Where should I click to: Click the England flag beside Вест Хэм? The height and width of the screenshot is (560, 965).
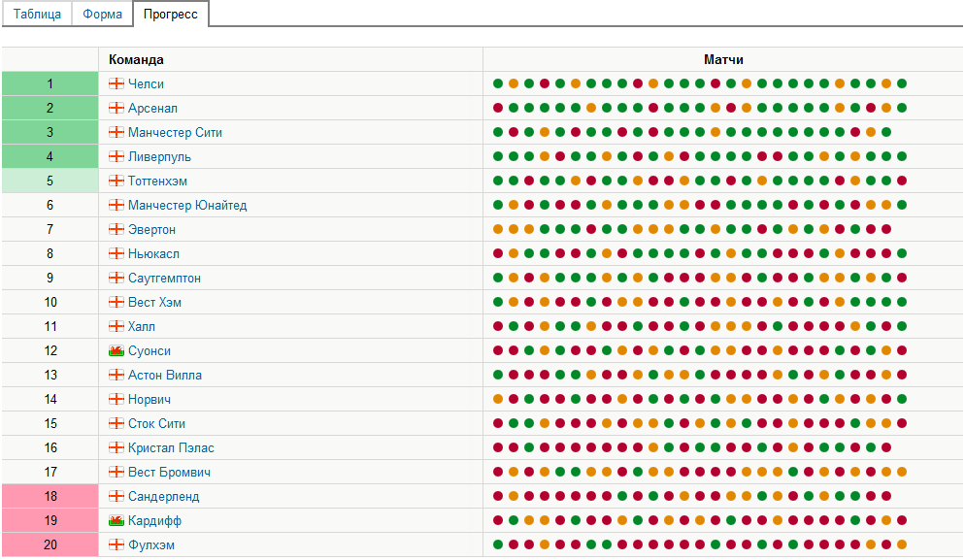(116, 302)
